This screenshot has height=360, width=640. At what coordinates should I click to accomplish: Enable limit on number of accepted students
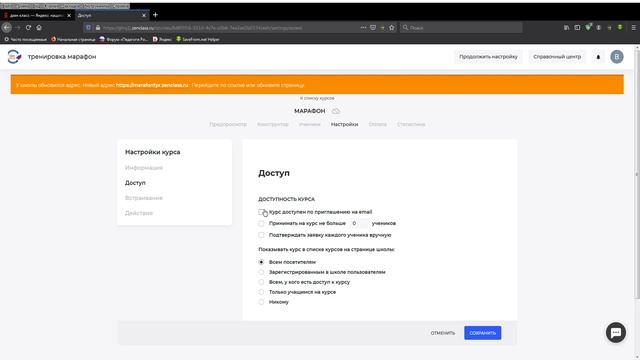tap(261, 223)
